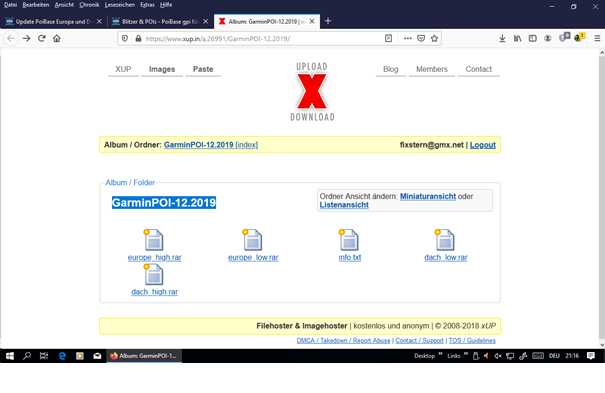Click the dach_low.rar file icon
The width and height of the screenshot is (605, 393).
click(x=445, y=240)
